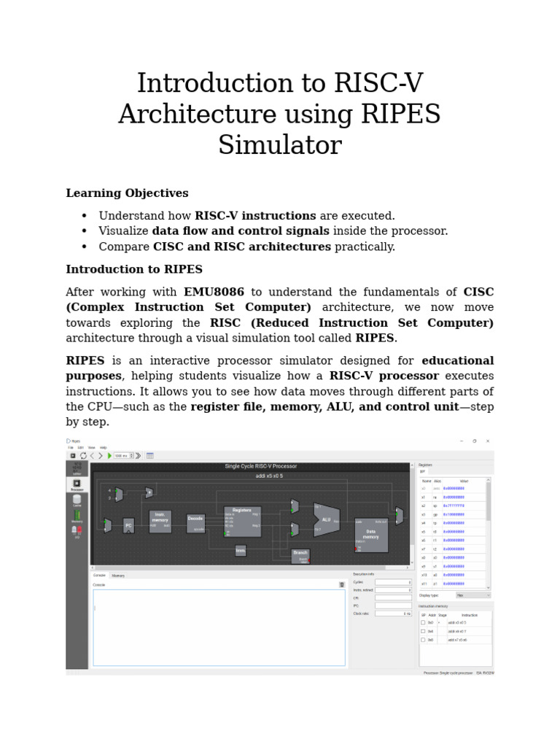Clear the console using the trash icon
Image resolution: width=560 pixels, height=747 pixels.
click(x=342, y=584)
